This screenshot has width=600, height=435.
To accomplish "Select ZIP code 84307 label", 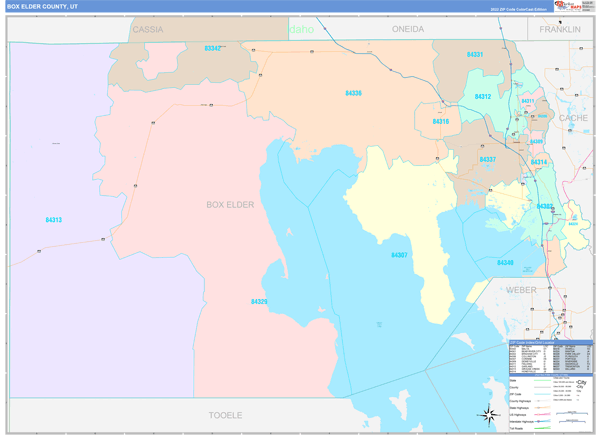I will pyautogui.click(x=399, y=255).
